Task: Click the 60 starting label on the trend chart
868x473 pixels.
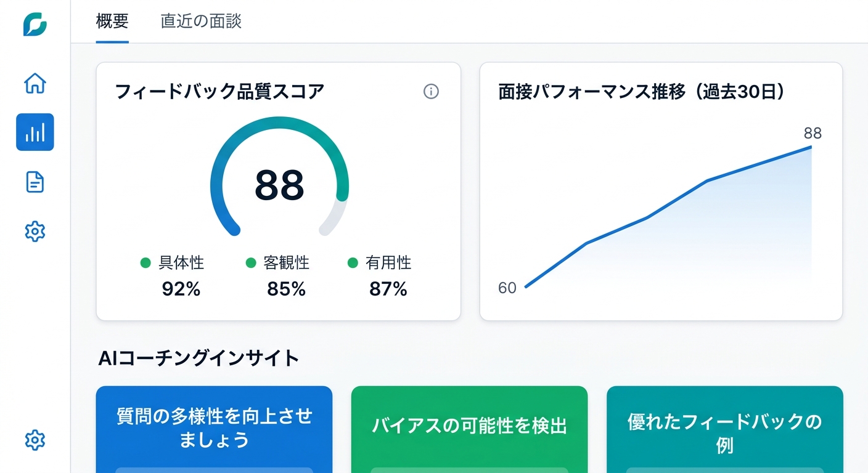Action: click(507, 287)
